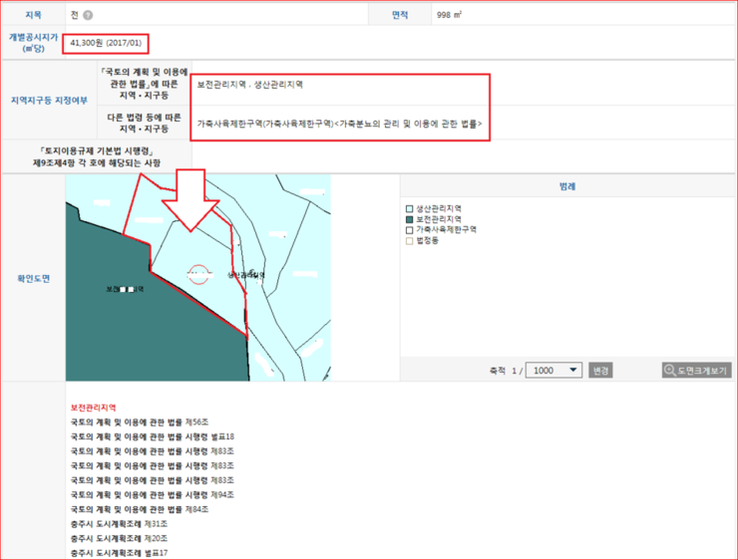Click the 범례 legend header
738x560 pixels.
coord(567,186)
